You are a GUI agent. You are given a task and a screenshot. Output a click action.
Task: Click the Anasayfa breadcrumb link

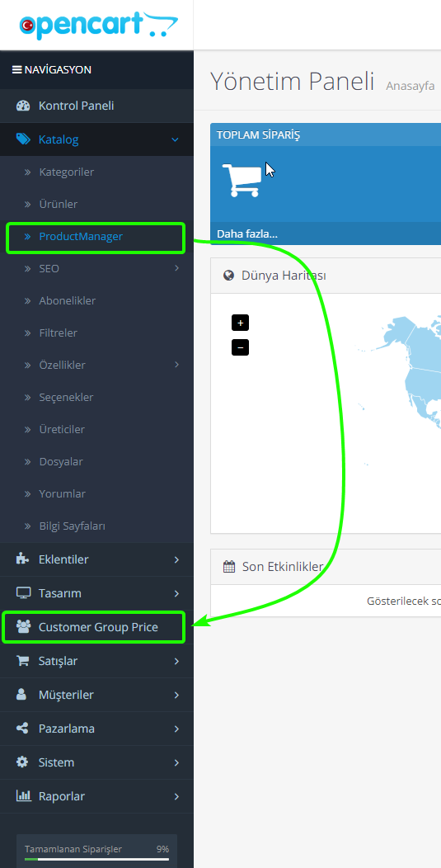410,87
